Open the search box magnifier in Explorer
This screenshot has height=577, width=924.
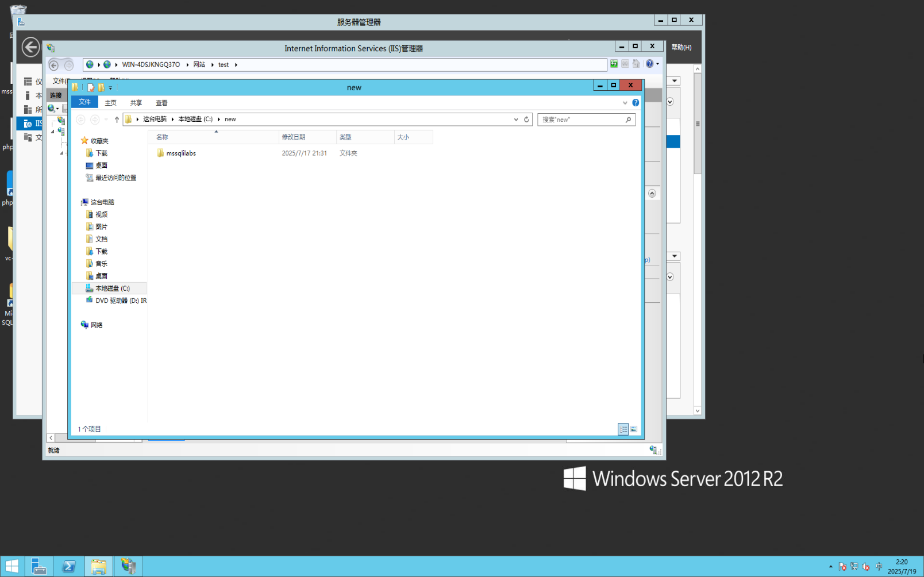coord(629,119)
